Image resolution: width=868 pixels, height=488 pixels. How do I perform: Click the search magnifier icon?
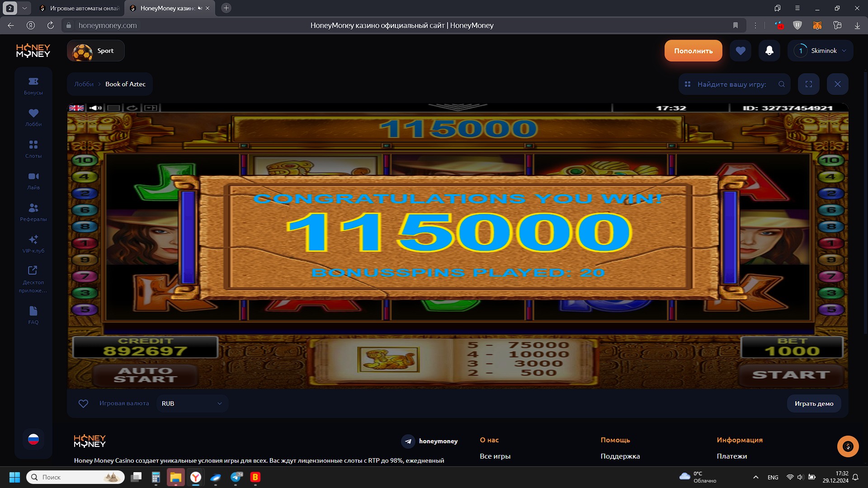782,84
